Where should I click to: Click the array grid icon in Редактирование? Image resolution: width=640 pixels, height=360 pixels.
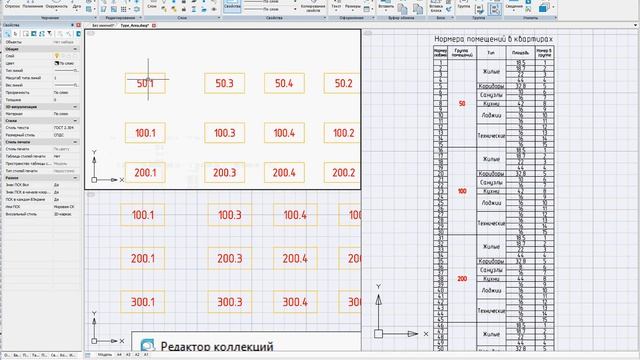tap(123, 9)
